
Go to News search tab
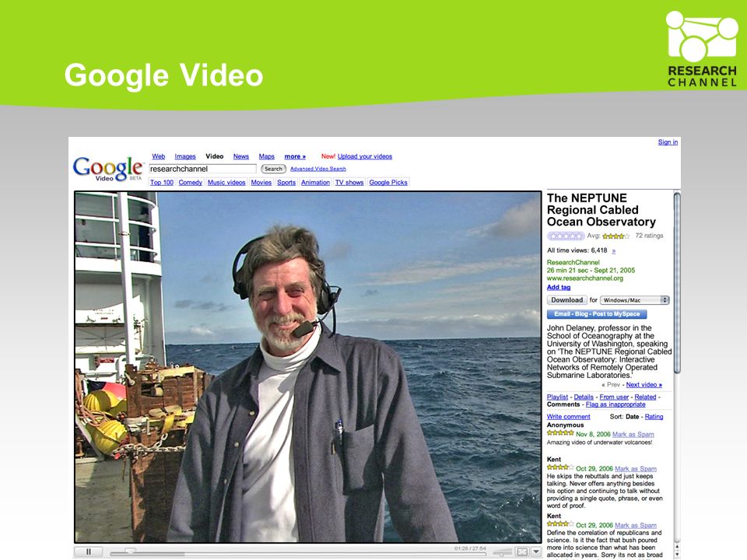[241, 156]
